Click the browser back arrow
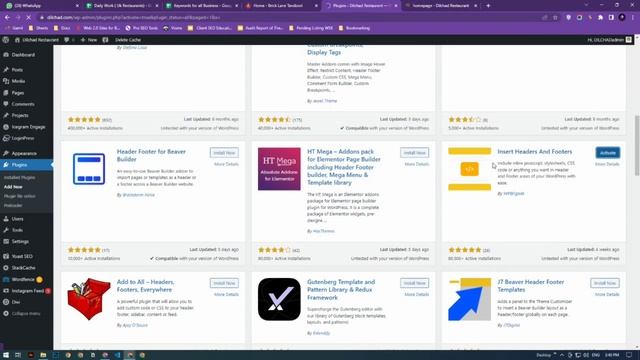Screen dimensions: 640x360 (x=7, y=18)
